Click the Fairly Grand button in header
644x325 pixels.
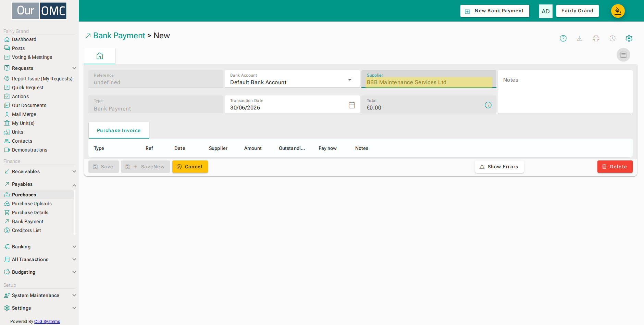[x=577, y=11]
